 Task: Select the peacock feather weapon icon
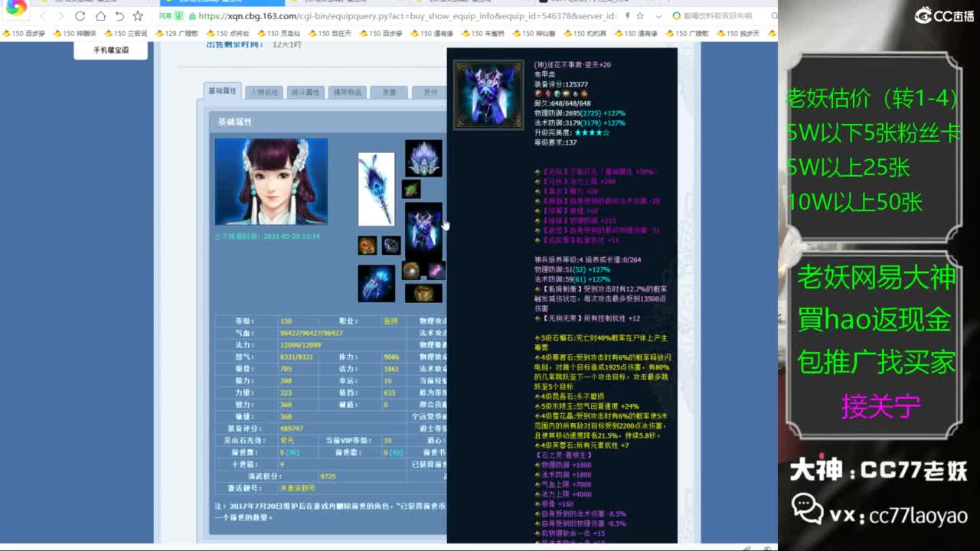[377, 188]
